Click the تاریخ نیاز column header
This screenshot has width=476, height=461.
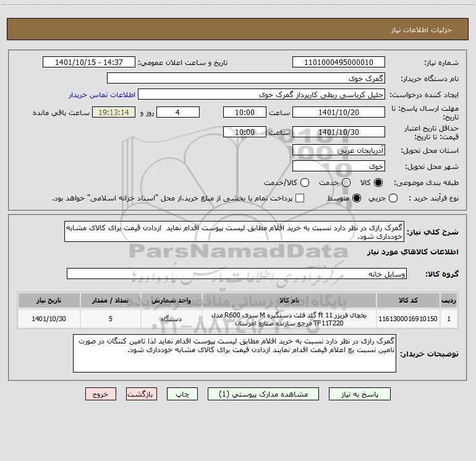49,300
